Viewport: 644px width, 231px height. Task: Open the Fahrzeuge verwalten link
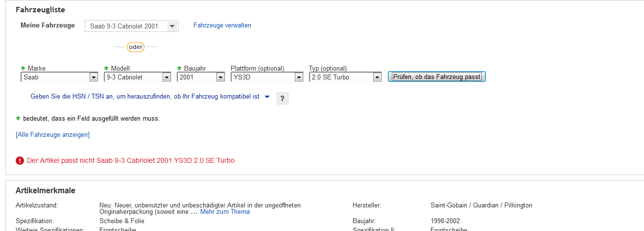pyautogui.click(x=222, y=25)
